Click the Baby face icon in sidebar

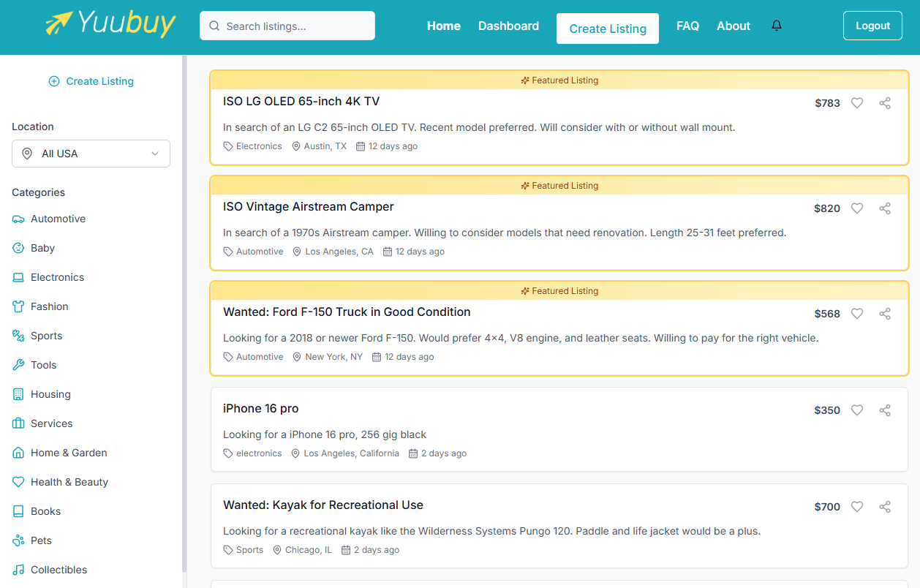[x=18, y=248]
